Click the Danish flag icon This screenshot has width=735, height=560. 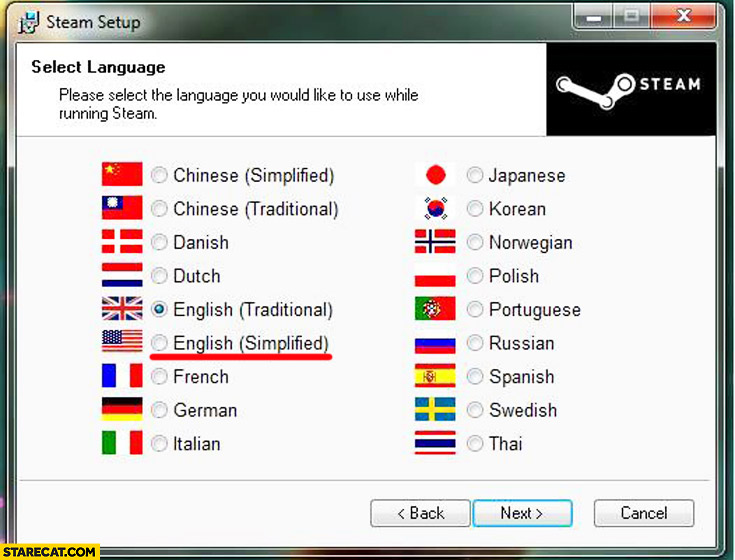122,241
